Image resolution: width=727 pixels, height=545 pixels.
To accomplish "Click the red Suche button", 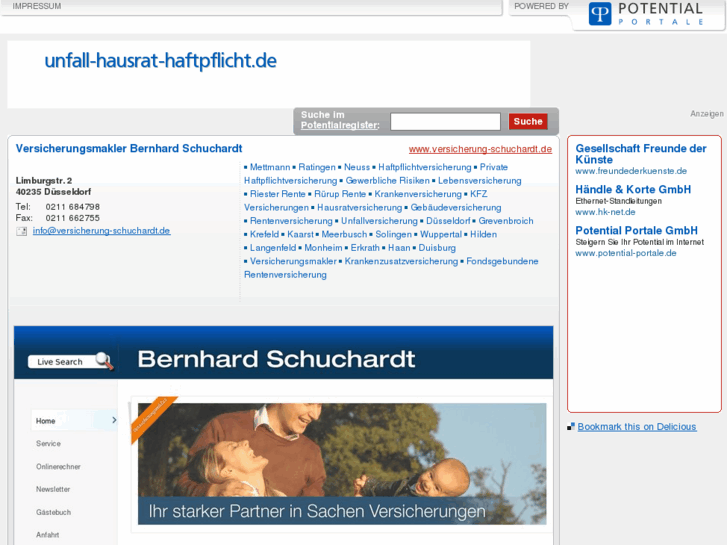I will tap(528, 122).
